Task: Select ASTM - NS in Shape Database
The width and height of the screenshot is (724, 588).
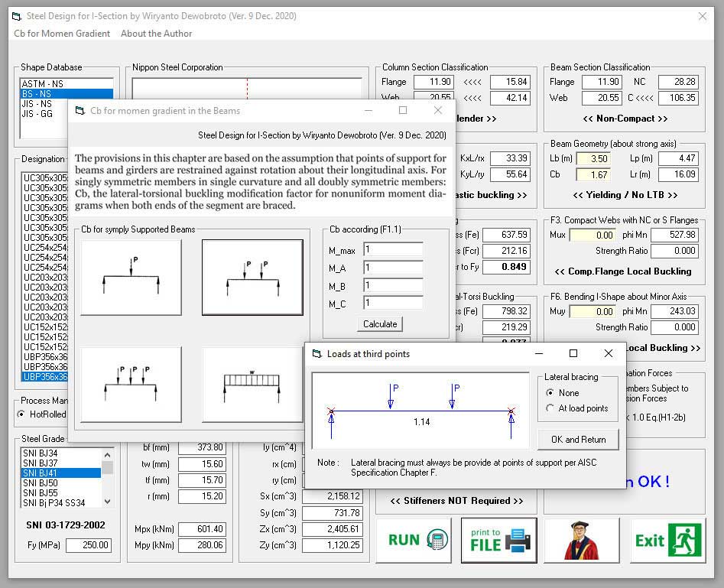Action: click(x=43, y=84)
